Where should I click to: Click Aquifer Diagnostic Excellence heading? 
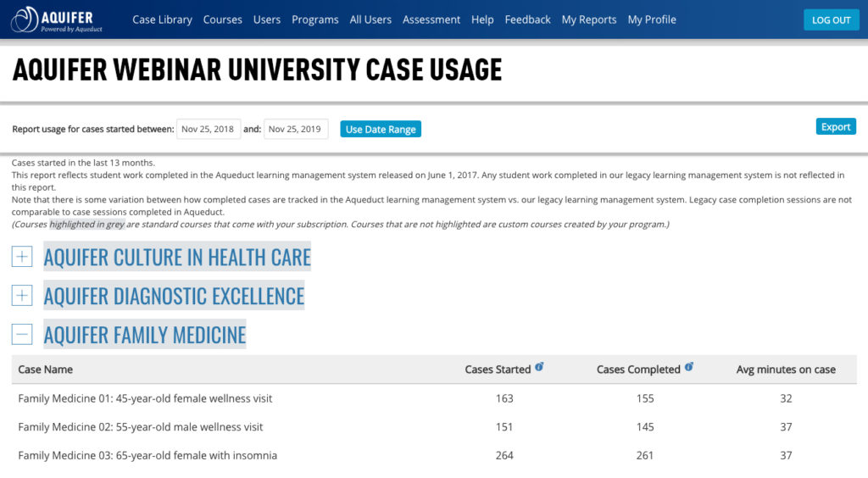(174, 296)
